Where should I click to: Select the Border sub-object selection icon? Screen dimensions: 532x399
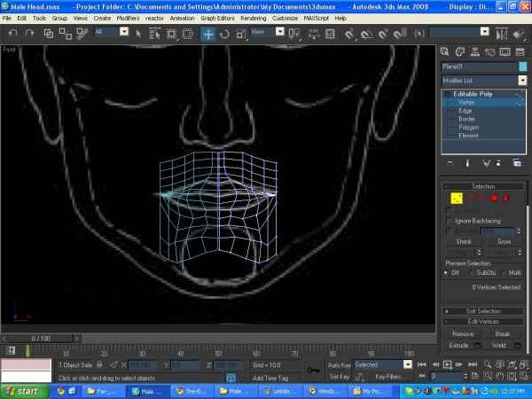pyautogui.click(x=481, y=198)
